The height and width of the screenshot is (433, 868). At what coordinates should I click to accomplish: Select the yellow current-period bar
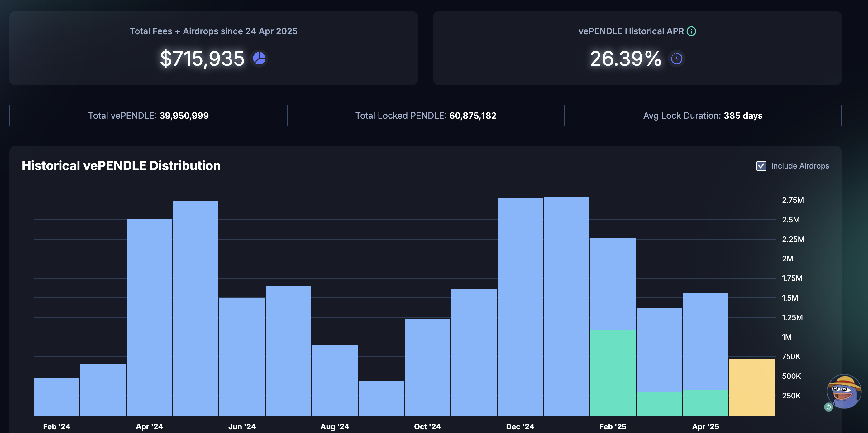[752, 387]
